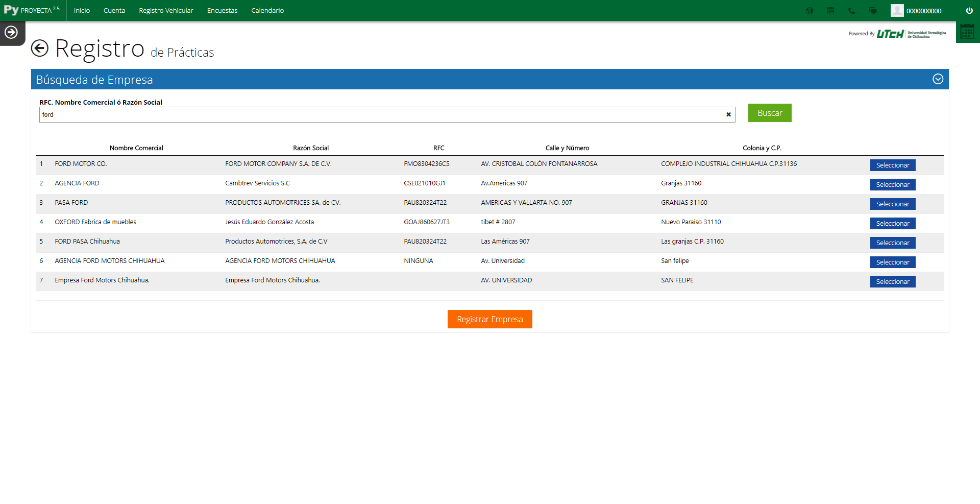Image resolution: width=980 pixels, height=504 pixels.
Task: Click the Razón Social column header
Action: click(311, 148)
